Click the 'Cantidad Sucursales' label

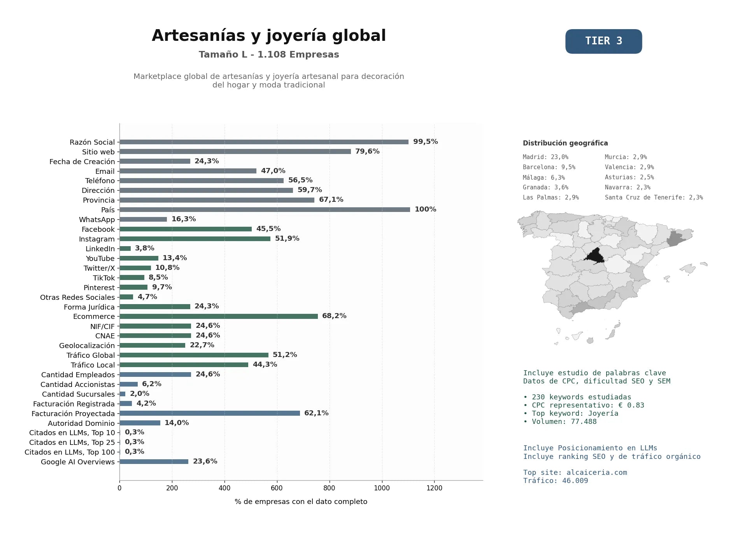pos(79,394)
